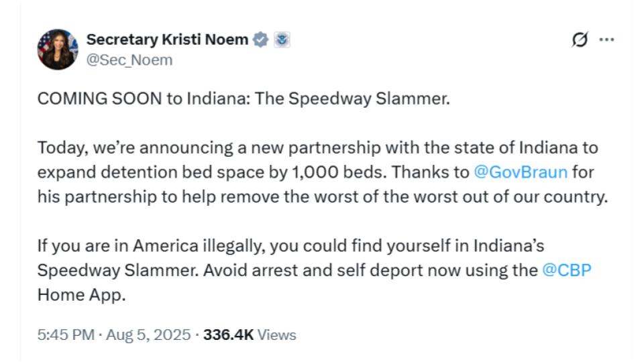Open the @CBP mention link

click(567, 270)
